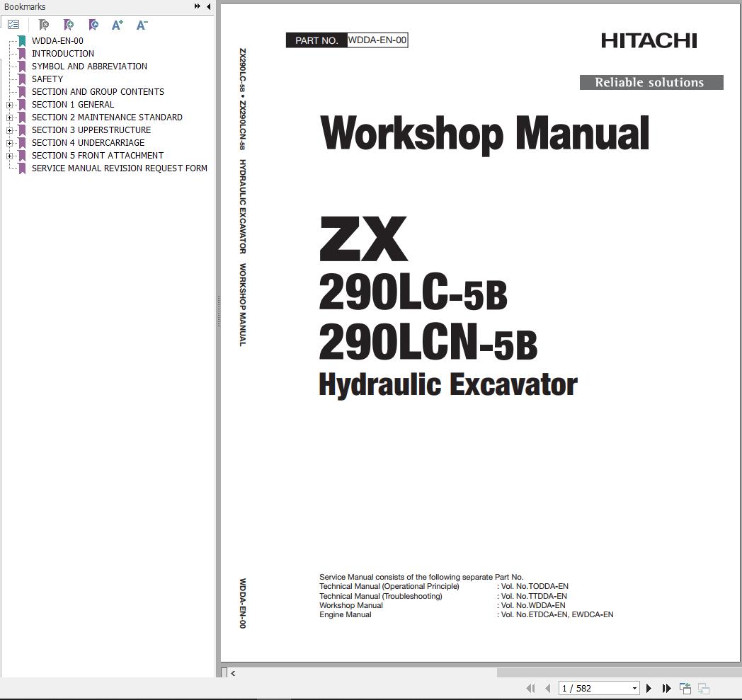Click the 290LC-5B model text
This screenshot has width=742, height=700.
(413, 292)
